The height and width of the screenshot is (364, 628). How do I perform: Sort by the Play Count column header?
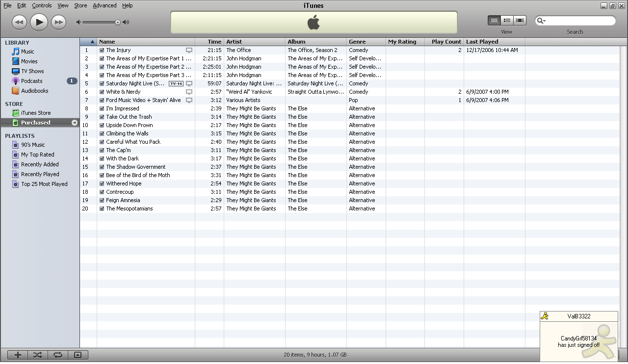(444, 42)
